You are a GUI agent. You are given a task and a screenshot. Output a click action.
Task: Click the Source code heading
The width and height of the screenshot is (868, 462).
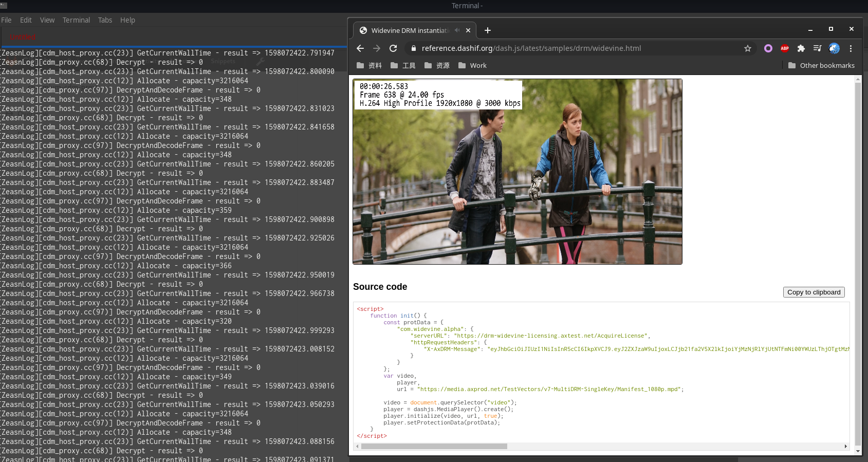click(380, 287)
